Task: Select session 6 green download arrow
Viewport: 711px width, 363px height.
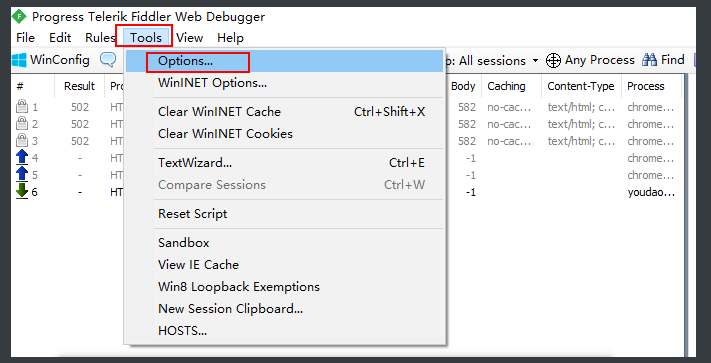Action: 22,192
